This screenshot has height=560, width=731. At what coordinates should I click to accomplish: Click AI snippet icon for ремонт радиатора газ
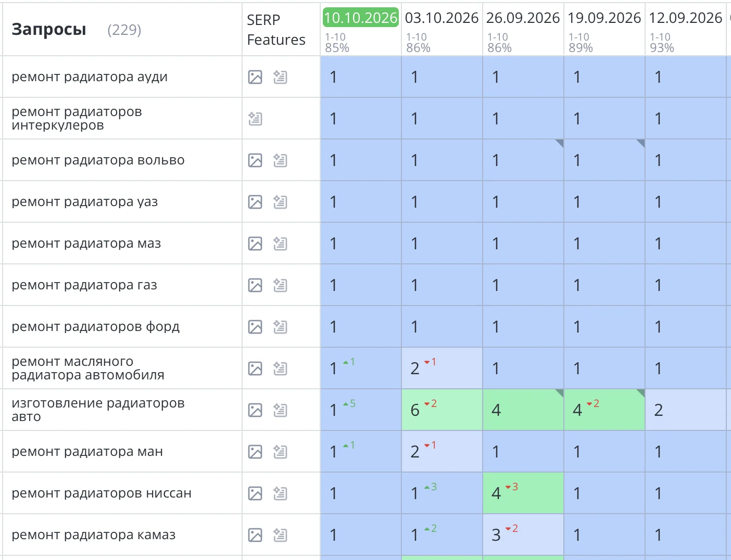280,285
